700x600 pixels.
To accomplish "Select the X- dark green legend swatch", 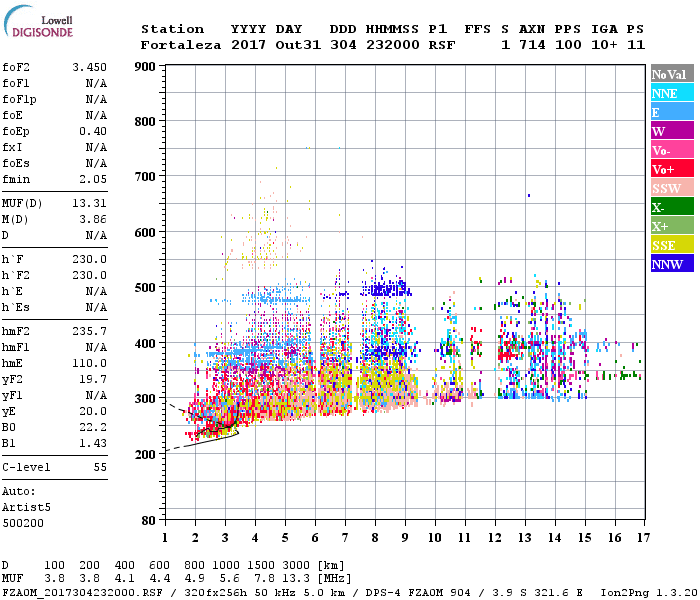I will pyautogui.click(x=672, y=207).
